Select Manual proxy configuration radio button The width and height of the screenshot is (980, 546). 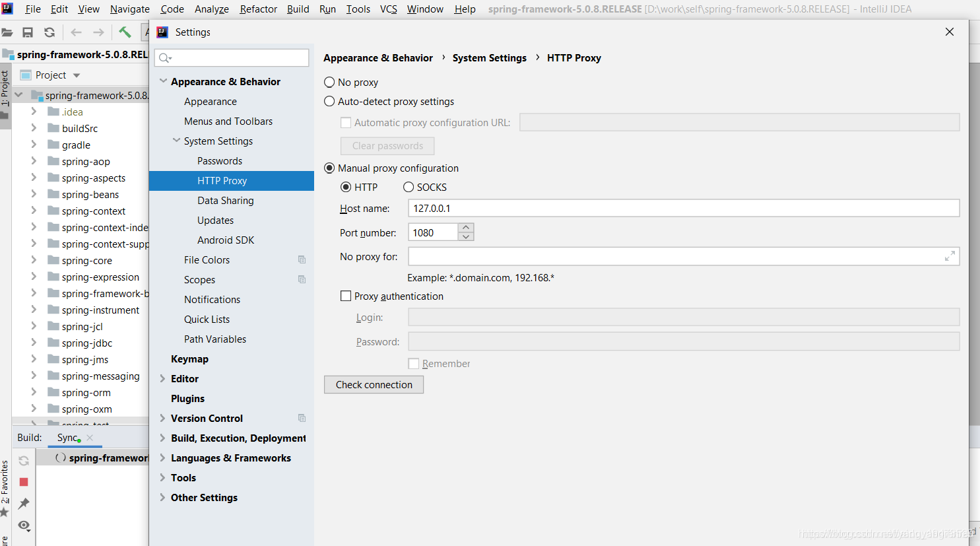tap(329, 168)
